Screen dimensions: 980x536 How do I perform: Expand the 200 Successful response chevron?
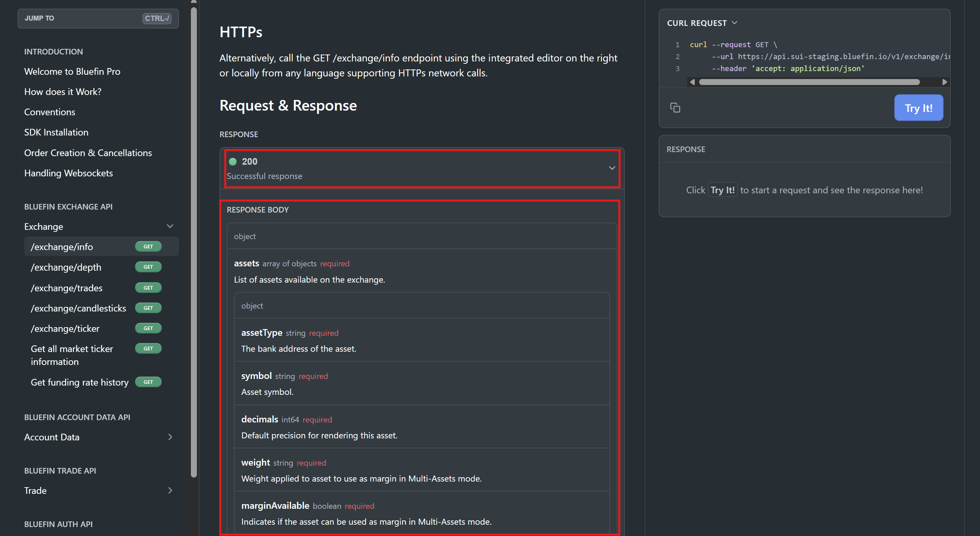click(612, 168)
